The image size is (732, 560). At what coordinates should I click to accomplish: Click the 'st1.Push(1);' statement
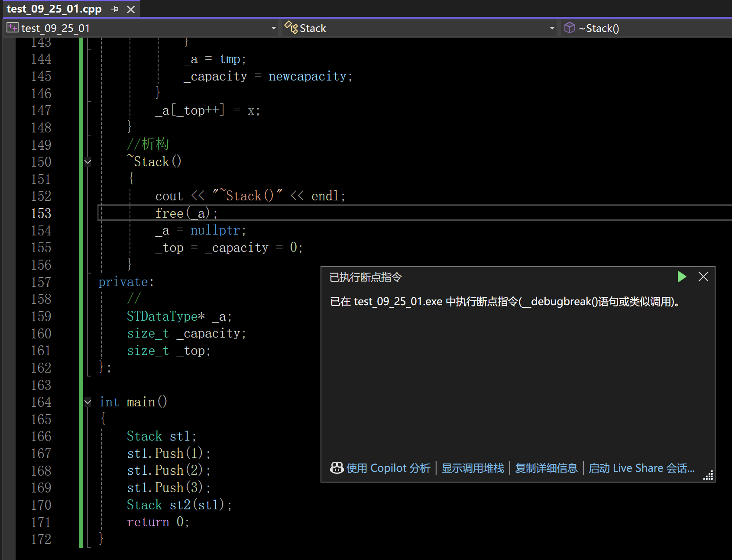[x=169, y=454]
